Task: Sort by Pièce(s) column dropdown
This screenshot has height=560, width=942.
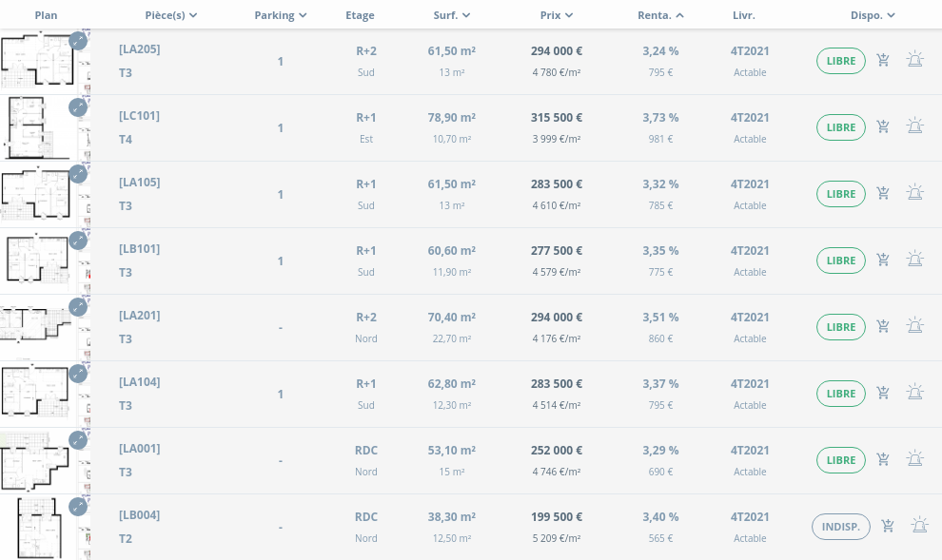Action: point(171,15)
